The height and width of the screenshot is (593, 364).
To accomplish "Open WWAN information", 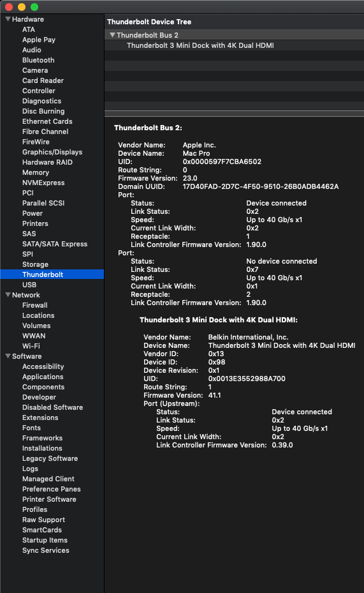I will click(34, 336).
